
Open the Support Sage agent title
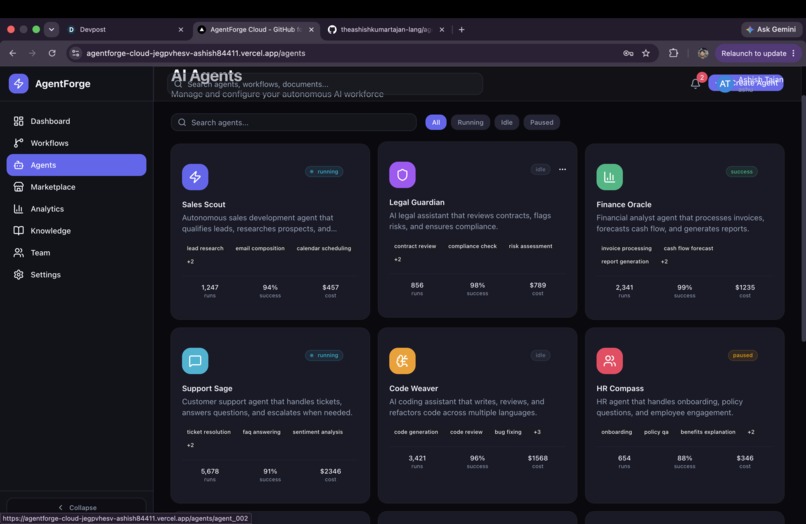point(207,388)
